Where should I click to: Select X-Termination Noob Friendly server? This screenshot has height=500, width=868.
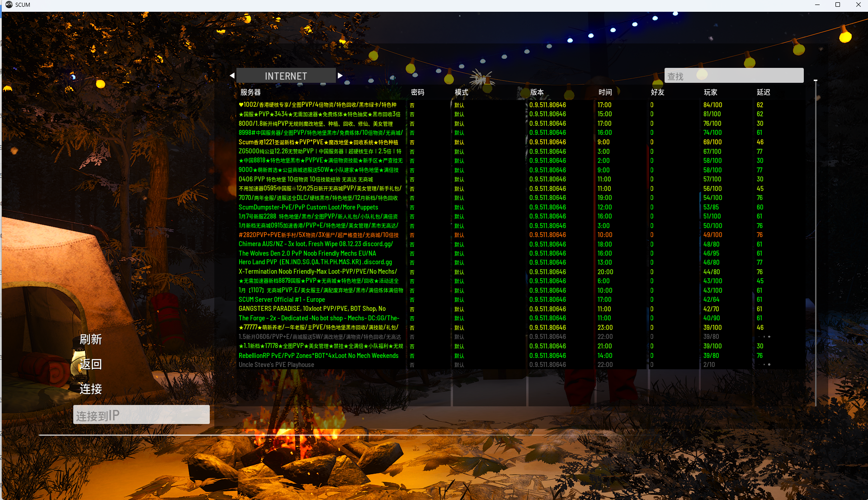pos(520,272)
